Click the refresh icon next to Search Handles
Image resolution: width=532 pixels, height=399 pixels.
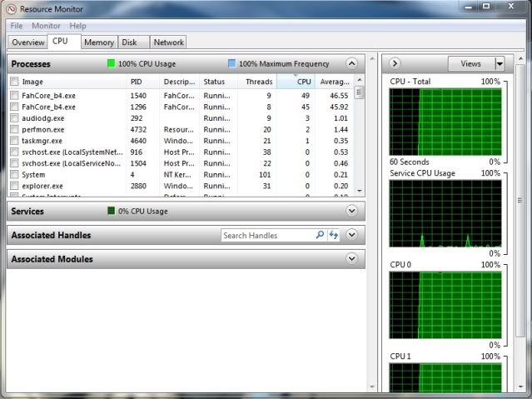click(x=334, y=235)
